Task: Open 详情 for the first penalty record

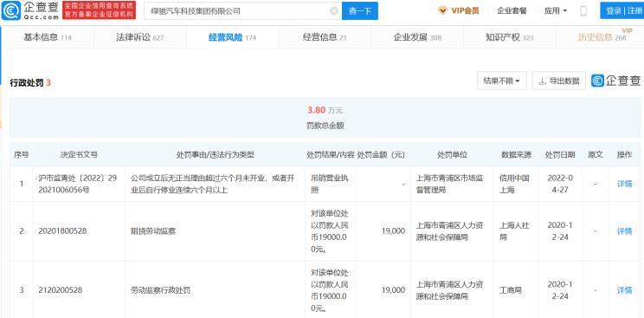Action: tap(624, 184)
